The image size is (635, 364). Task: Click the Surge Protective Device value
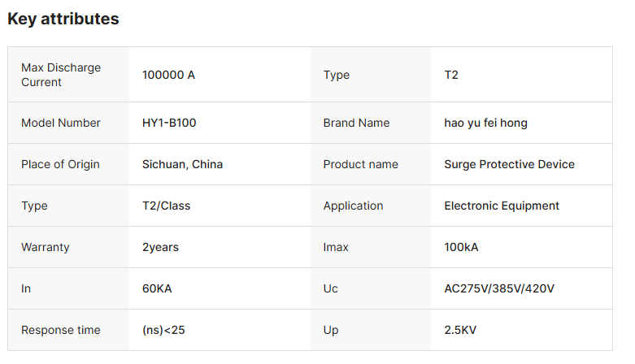509,164
